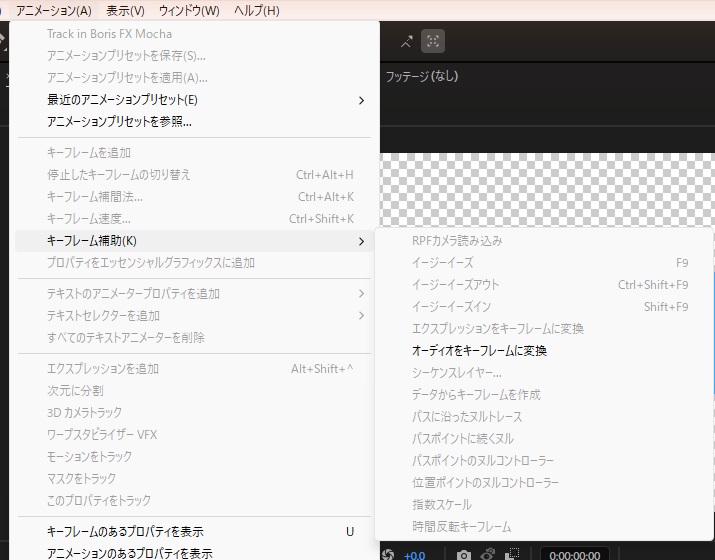Screen dimensions: 715x560
Task: Click データからキーフレームを作成
Action: pos(544,394)
